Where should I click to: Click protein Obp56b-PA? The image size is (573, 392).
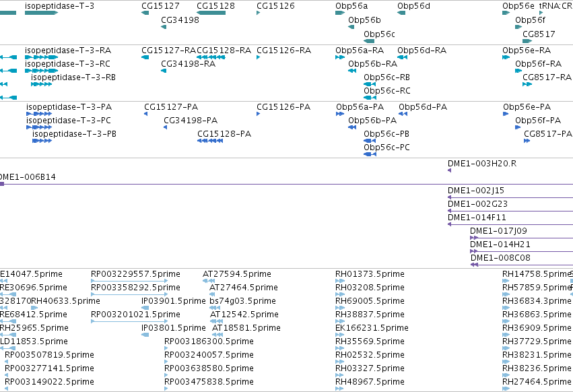coord(372,121)
